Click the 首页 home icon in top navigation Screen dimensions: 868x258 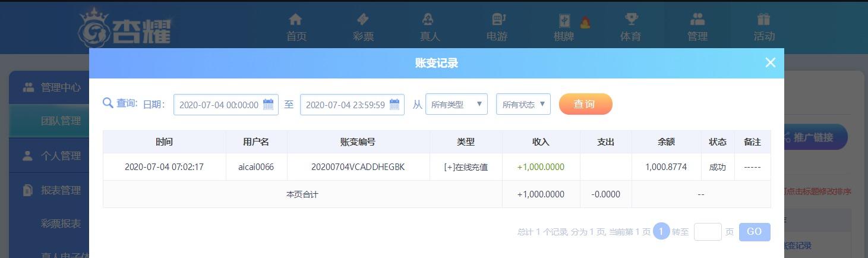(x=295, y=20)
